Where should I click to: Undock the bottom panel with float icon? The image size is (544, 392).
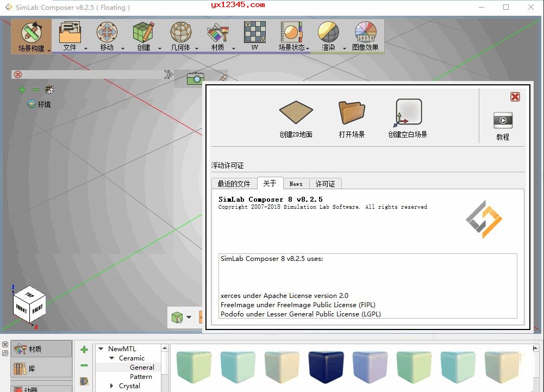pos(5,353)
